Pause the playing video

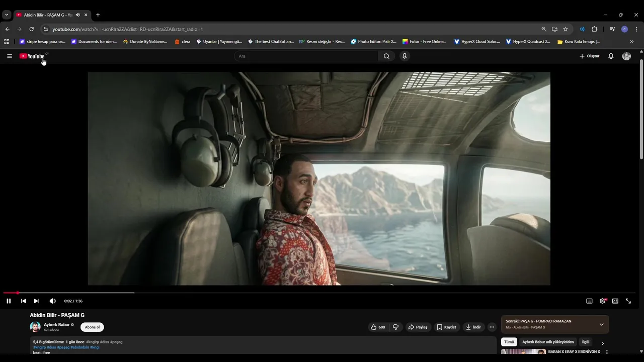tap(9, 301)
